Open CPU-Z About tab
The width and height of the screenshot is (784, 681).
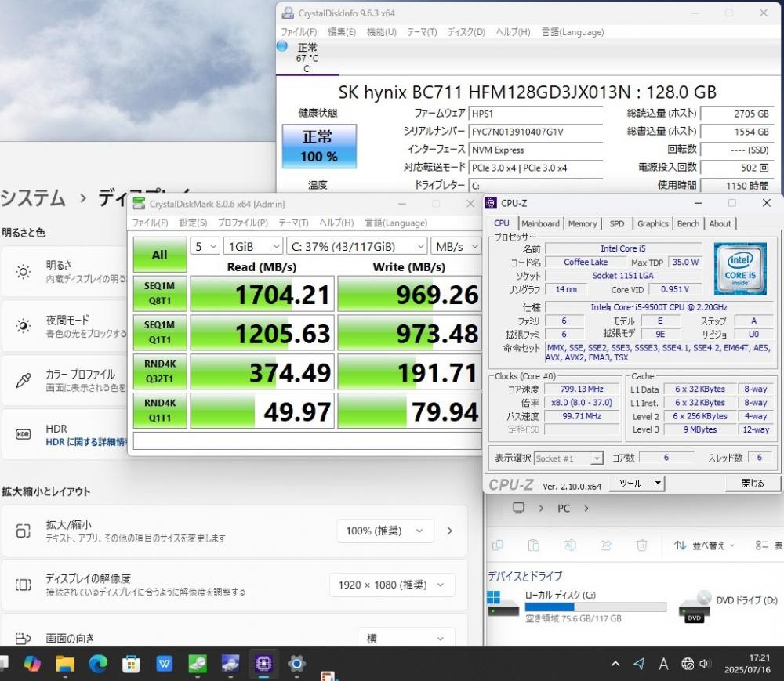coord(720,224)
